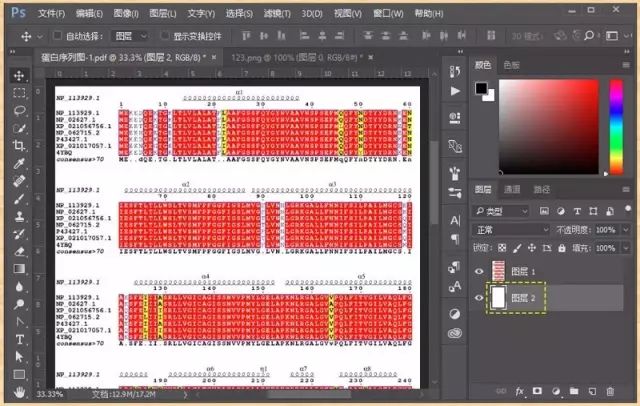Delete layer with trash icon
This screenshot has height=406, width=640.
pyautogui.click(x=610, y=391)
